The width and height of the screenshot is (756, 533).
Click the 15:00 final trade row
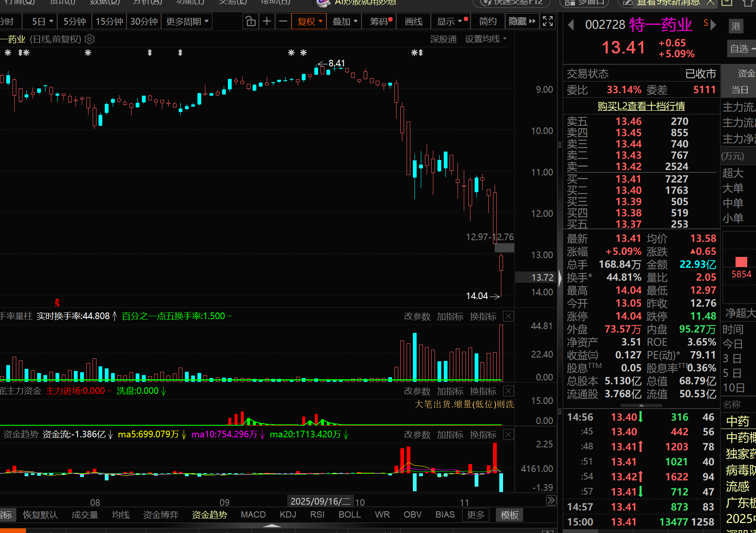641,522
